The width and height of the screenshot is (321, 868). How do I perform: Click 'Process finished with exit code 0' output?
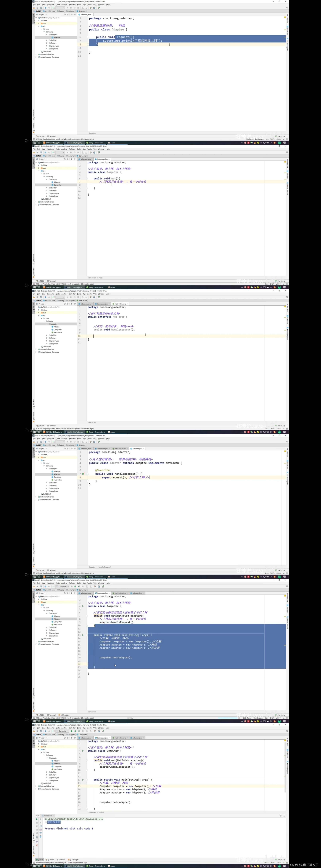point(69,829)
